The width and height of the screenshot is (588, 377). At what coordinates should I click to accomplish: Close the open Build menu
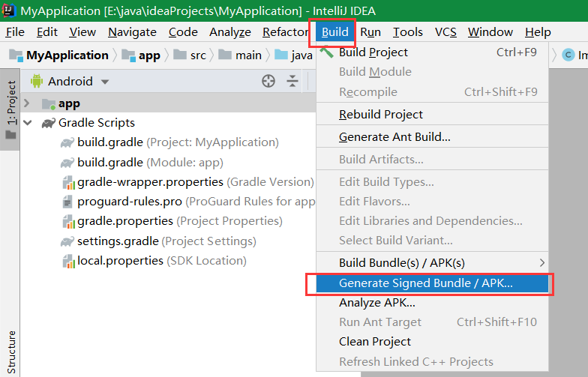(334, 32)
